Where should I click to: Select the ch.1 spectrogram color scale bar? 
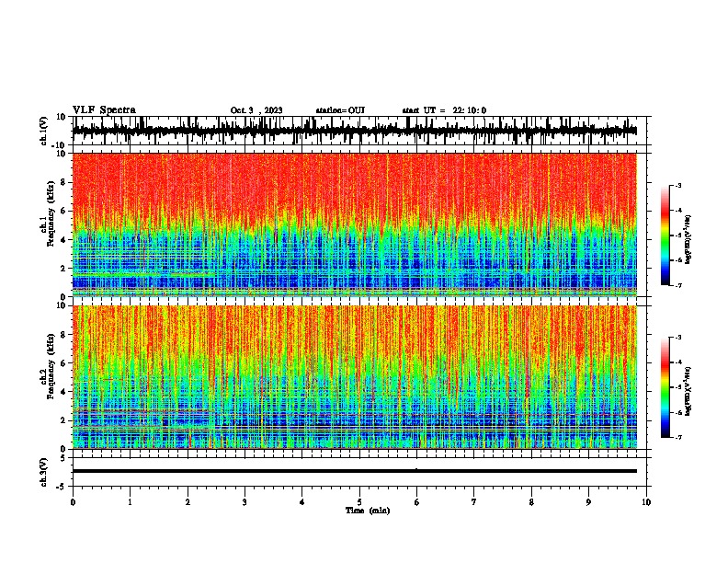click(665, 236)
